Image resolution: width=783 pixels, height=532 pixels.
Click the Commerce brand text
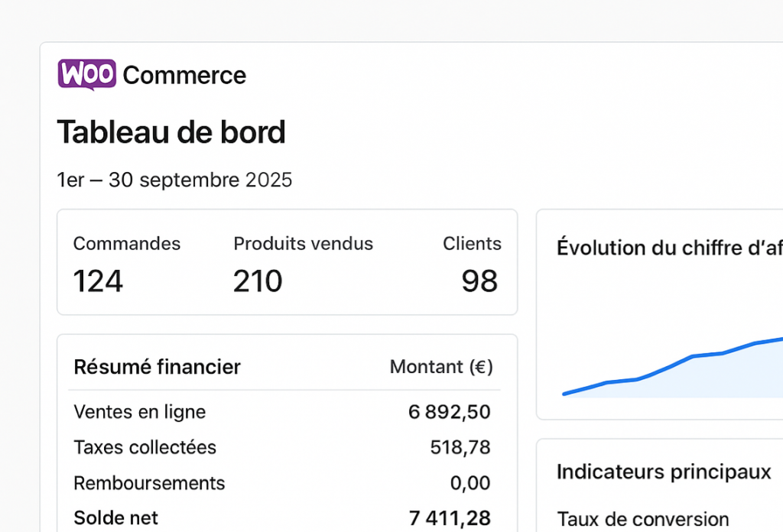[x=184, y=75]
